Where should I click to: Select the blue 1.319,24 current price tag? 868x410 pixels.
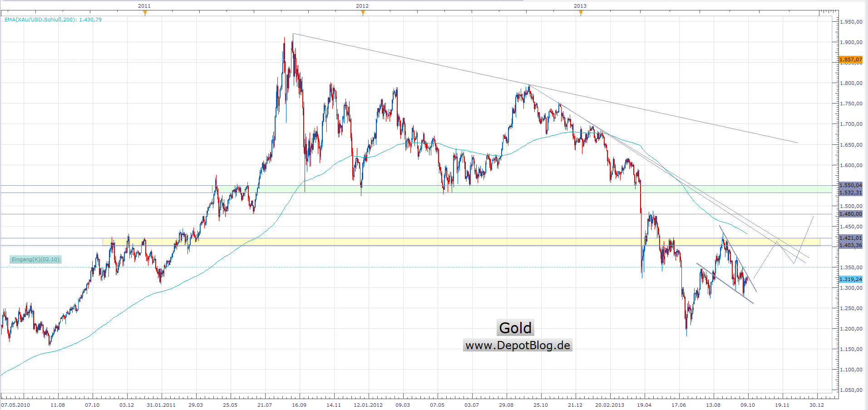point(850,279)
